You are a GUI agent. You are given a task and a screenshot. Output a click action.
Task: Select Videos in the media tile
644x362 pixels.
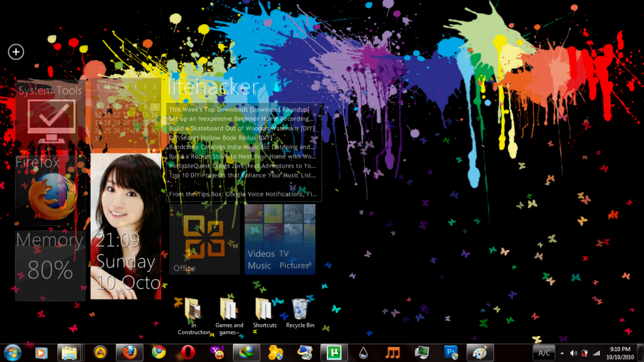pyautogui.click(x=261, y=254)
